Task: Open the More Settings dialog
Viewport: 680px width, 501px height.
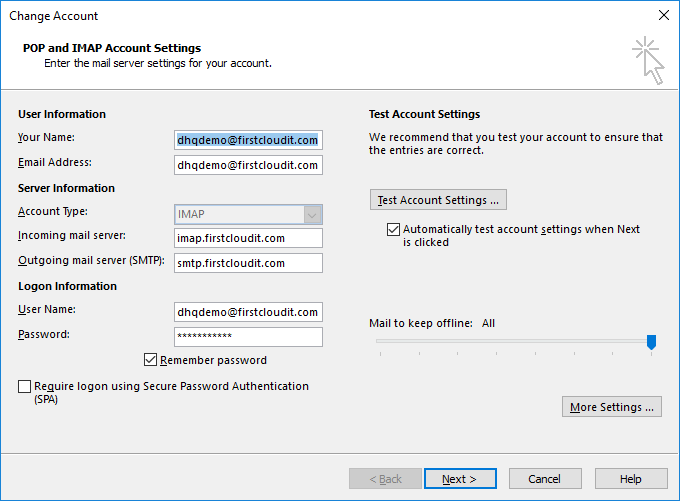Action: (x=611, y=407)
